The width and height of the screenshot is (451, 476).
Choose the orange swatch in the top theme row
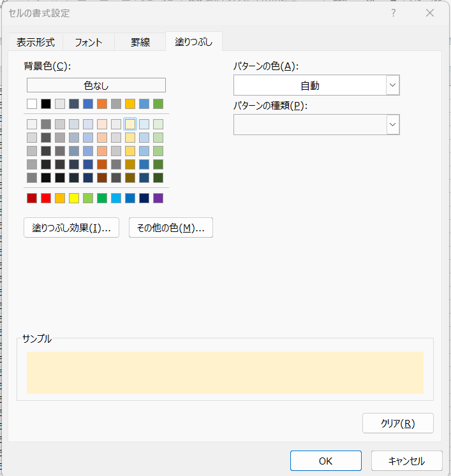(x=102, y=104)
